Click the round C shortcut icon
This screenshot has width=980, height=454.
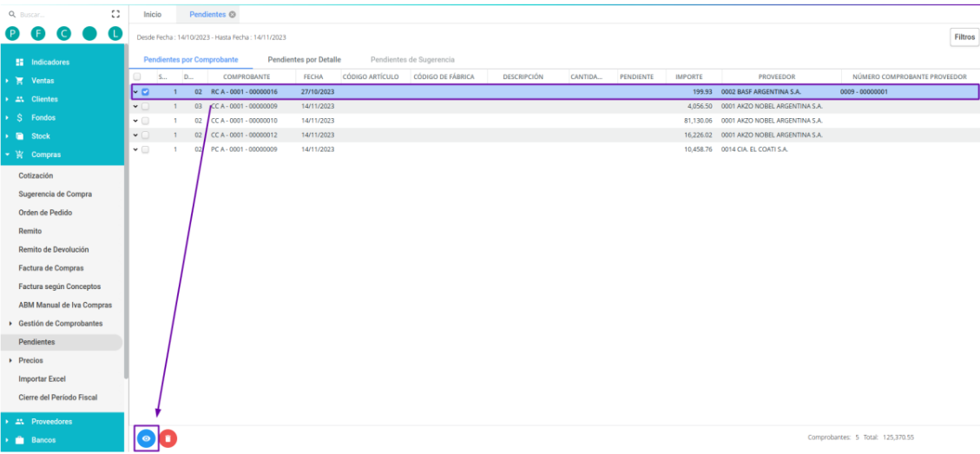coord(63,34)
